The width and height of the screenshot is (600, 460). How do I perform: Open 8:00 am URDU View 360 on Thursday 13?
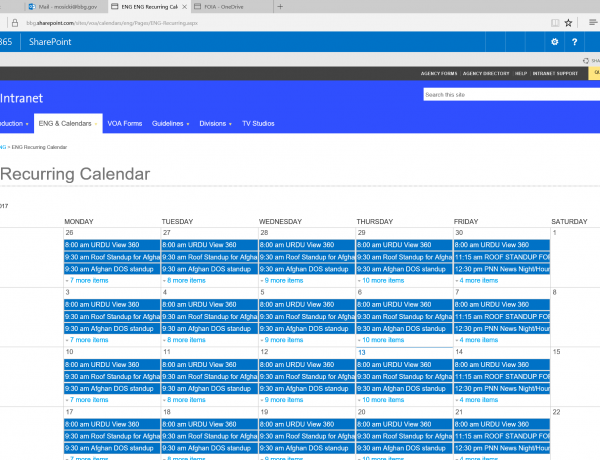pyautogui.click(x=404, y=365)
